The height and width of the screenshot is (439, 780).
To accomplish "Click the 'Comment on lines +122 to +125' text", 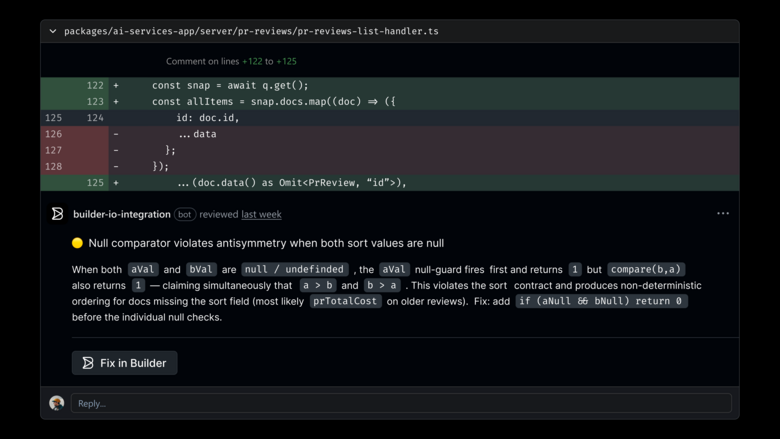I will [x=231, y=61].
